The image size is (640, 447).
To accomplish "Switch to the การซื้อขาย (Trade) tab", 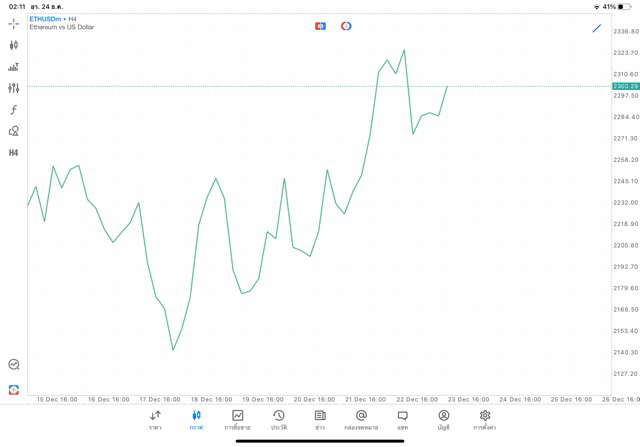I will 237,420.
